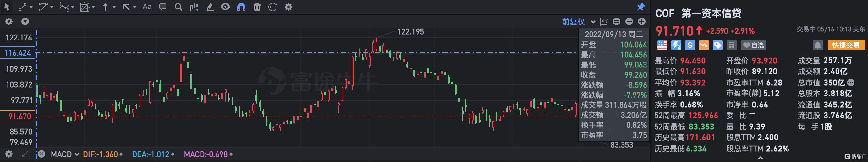The image size is (868, 162).
Task: Click the blue lightning Level 2 icon
Action: pos(676,45)
